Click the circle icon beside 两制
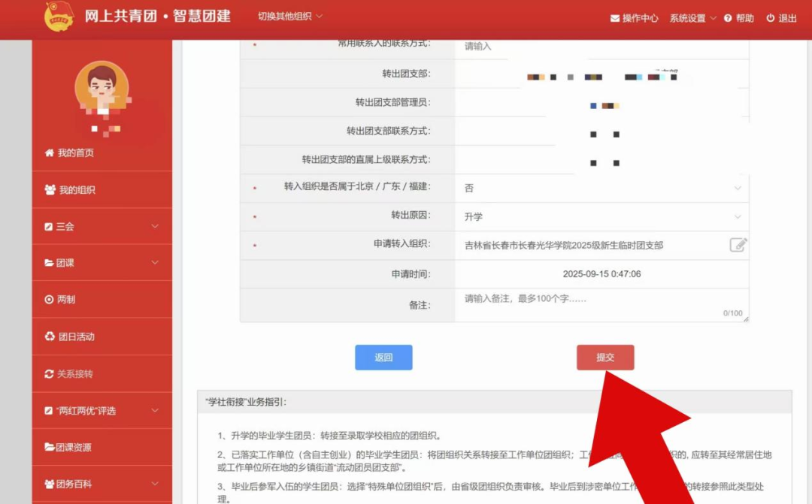Image resolution: width=812 pixels, height=504 pixels. tap(49, 300)
